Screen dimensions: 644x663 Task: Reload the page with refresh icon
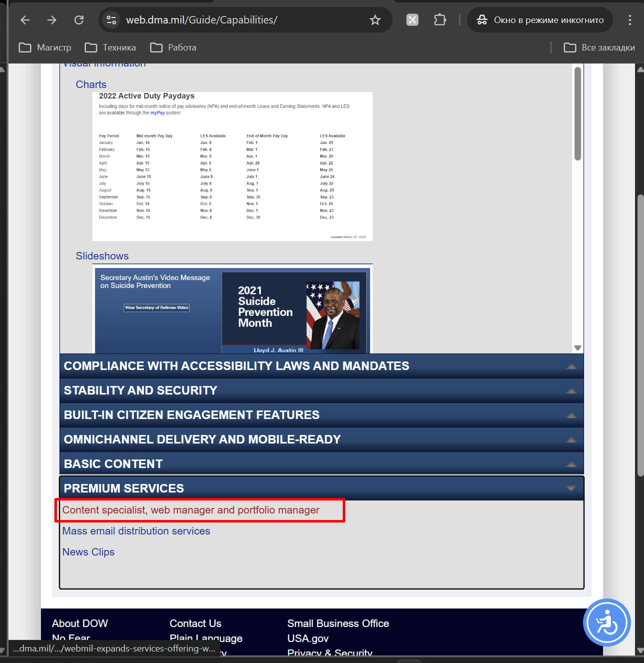pyautogui.click(x=79, y=20)
